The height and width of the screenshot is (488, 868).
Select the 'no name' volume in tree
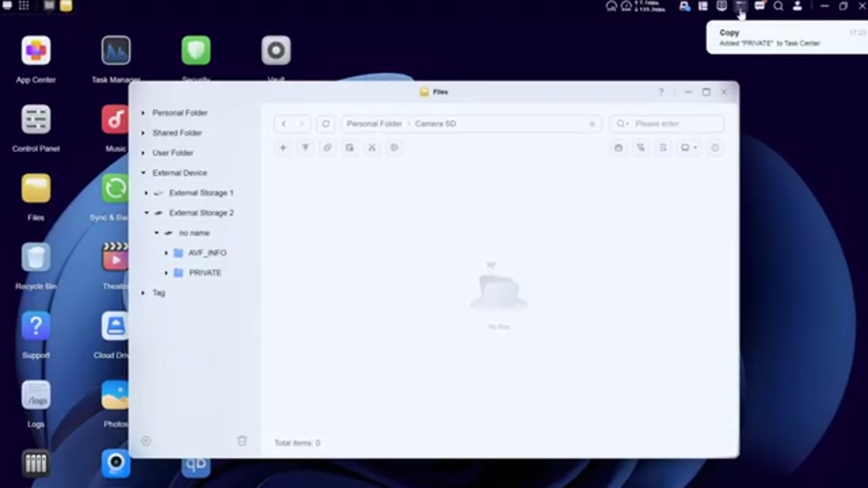click(194, 233)
